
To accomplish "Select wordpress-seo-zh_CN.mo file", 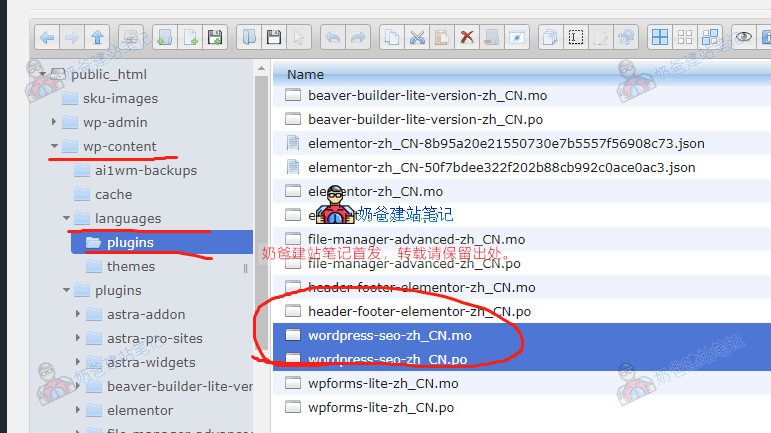I will point(389,335).
